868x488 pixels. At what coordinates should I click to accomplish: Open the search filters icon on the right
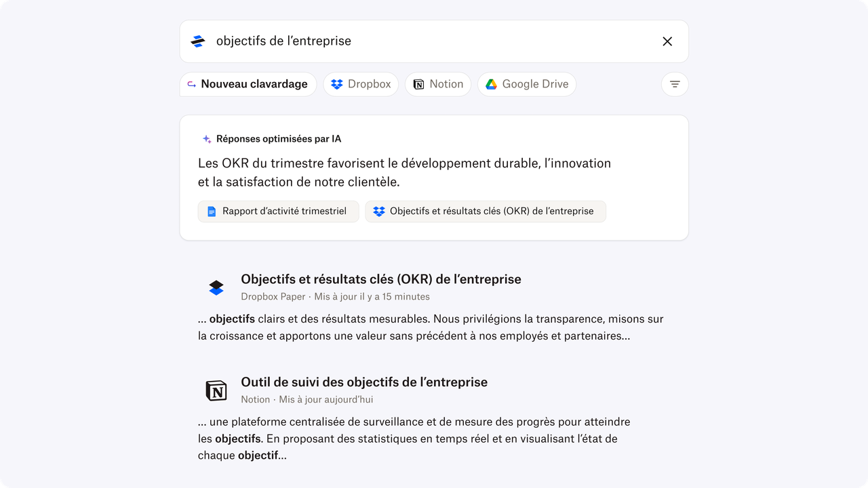tap(674, 83)
